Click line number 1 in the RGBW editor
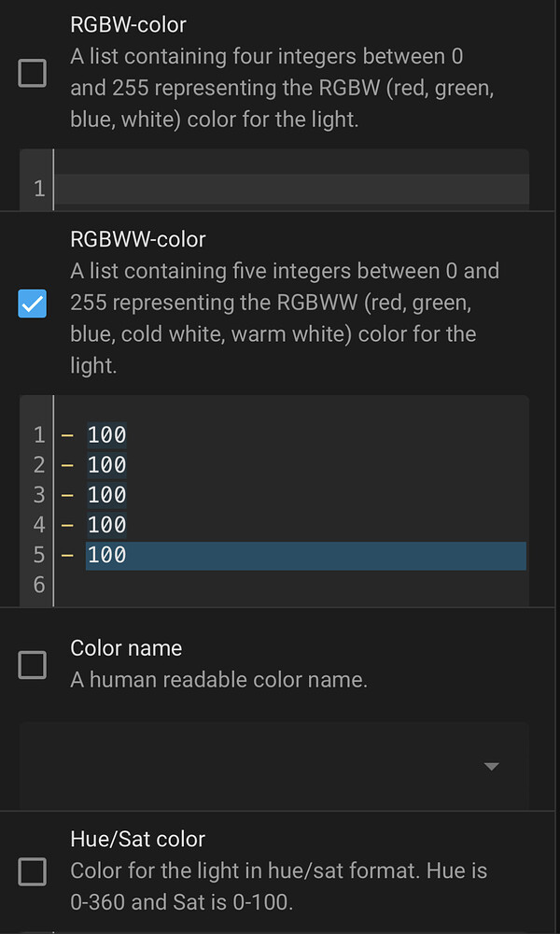Screen dimensions: 560x934 pyautogui.click(x=37, y=187)
